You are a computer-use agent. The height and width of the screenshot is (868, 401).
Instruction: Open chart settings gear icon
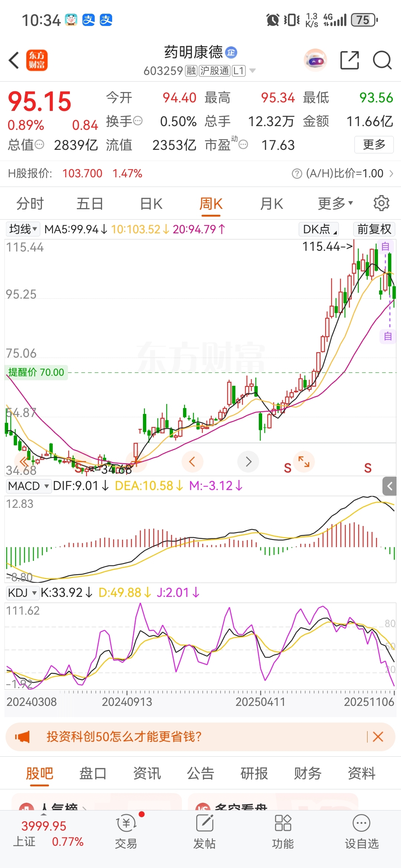pos(381,203)
